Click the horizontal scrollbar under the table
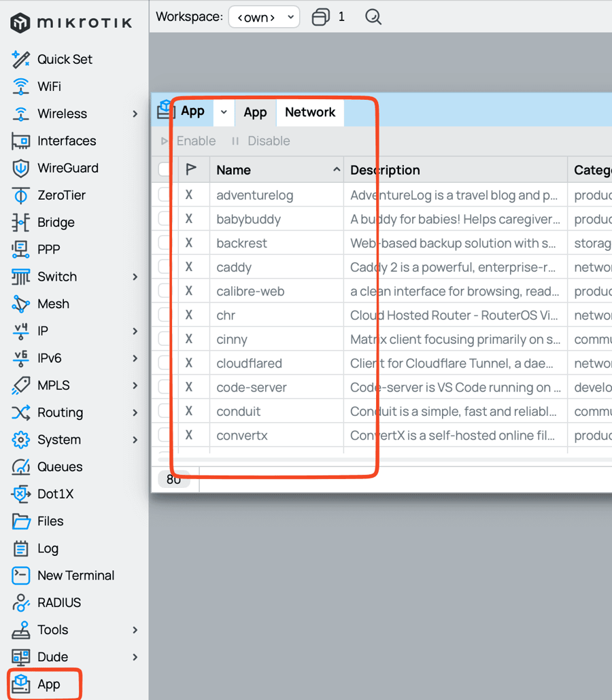Screen dimensions: 612x700 coord(384,459)
